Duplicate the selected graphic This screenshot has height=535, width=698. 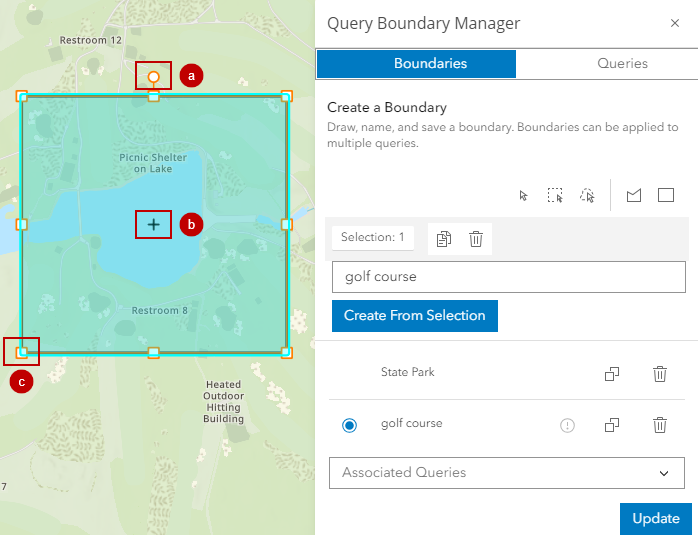[x=444, y=239]
